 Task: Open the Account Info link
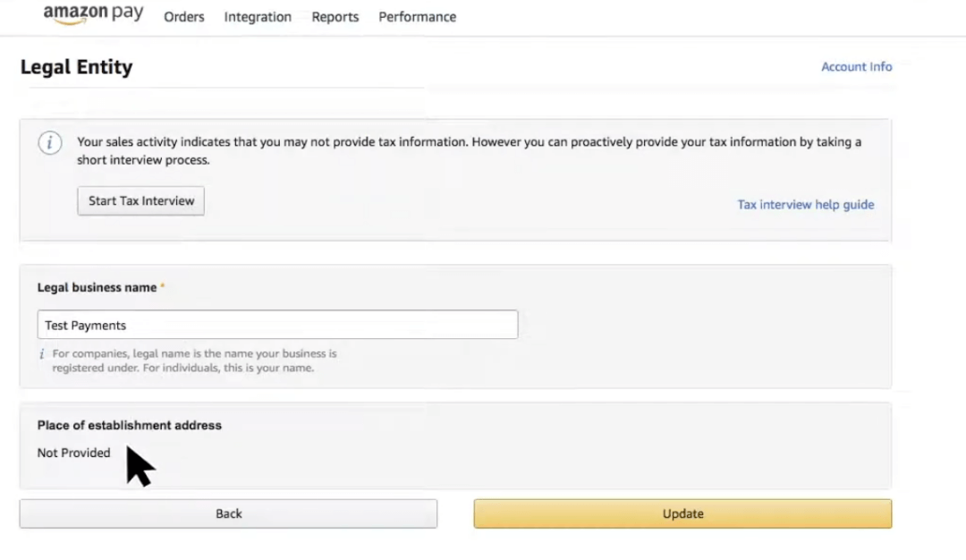pos(856,66)
